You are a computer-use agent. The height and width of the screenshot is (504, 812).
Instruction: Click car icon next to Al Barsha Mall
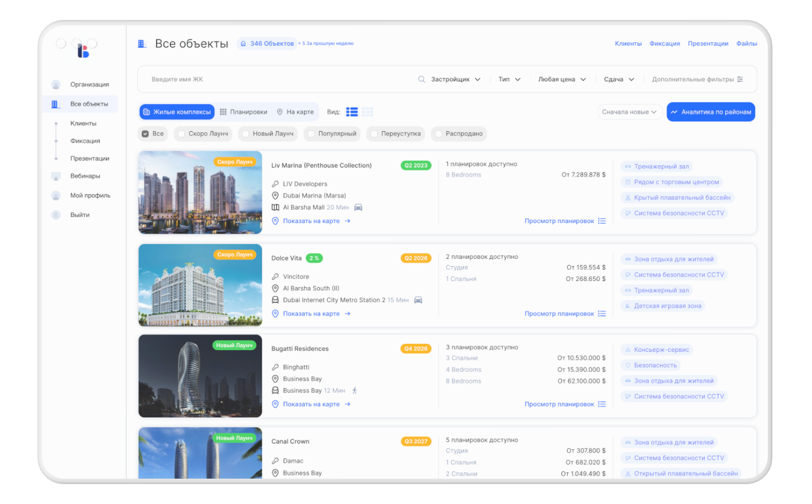point(358,207)
